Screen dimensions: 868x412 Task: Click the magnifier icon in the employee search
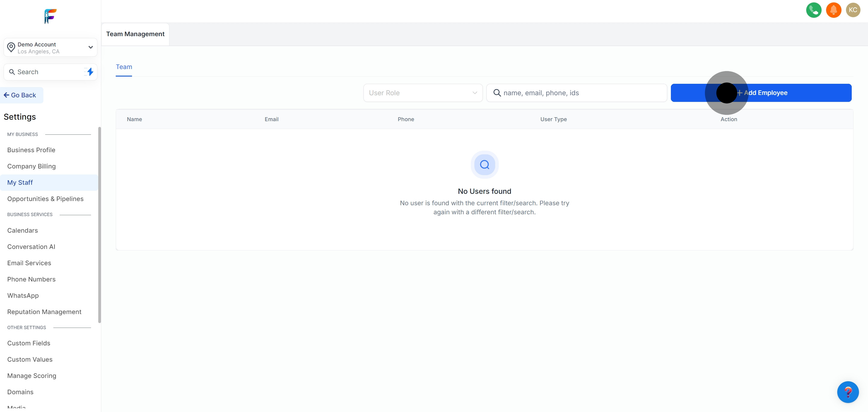[497, 93]
